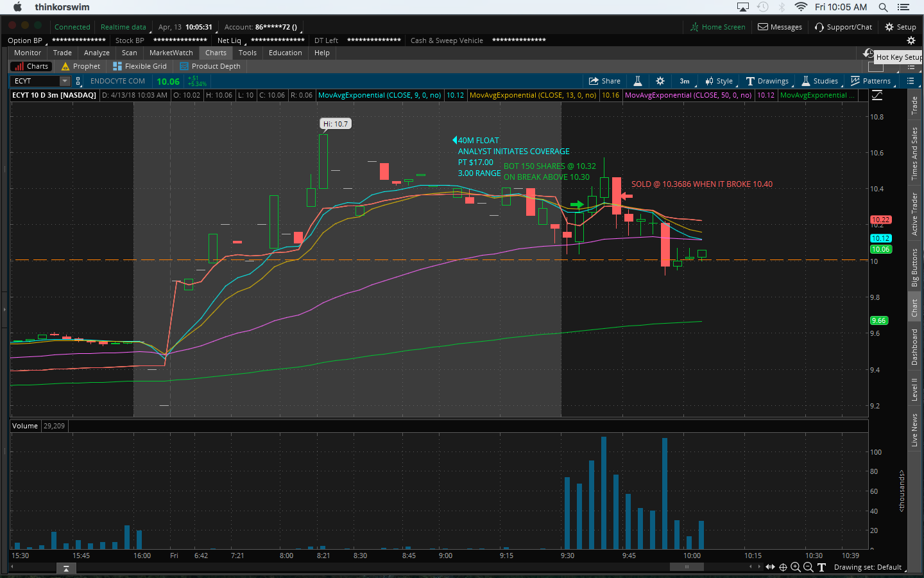Zoom in with the magnifier plus icon
The width and height of the screenshot is (924, 578).
(x=796, y=567)
